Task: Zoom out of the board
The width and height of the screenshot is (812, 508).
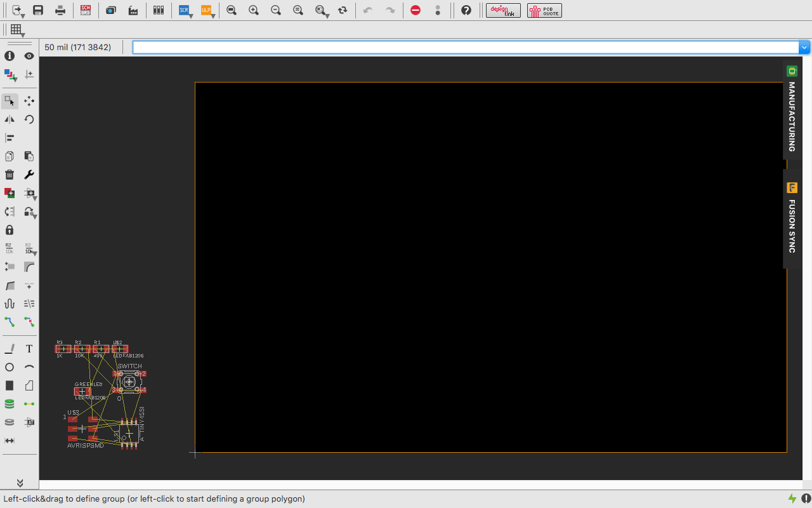Action: click(x=276, y=10)
